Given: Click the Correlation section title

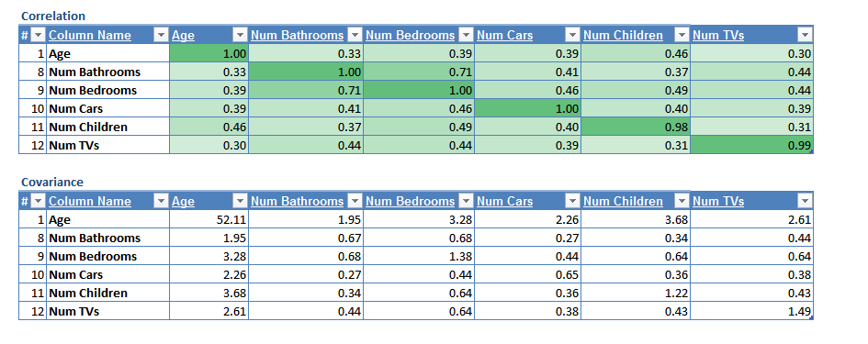Looking at the screenshot, I should click(53, 16).
